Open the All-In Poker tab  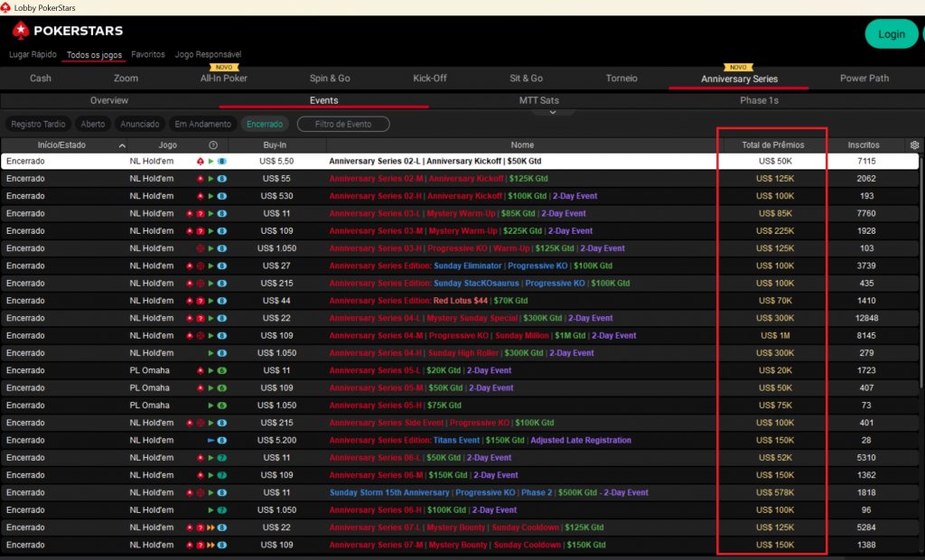click(x=224, y=78)
